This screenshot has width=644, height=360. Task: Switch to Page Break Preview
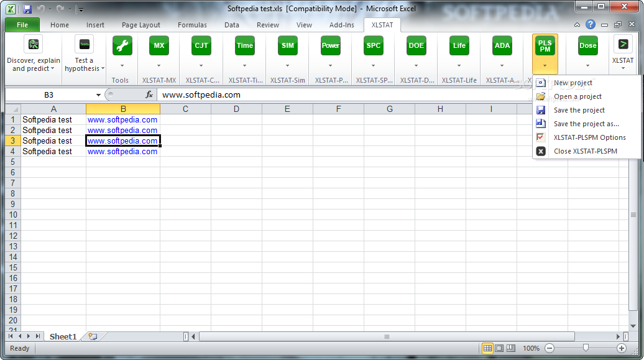[x=510, y=348]
